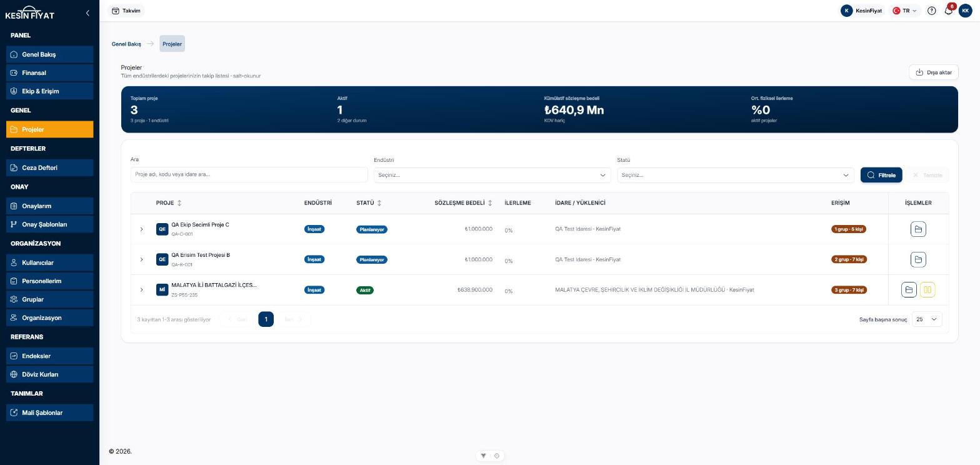The height and width of the screenshot is (465, 980).
Task: Open the help question mark icon
Action: coord(931,11)
